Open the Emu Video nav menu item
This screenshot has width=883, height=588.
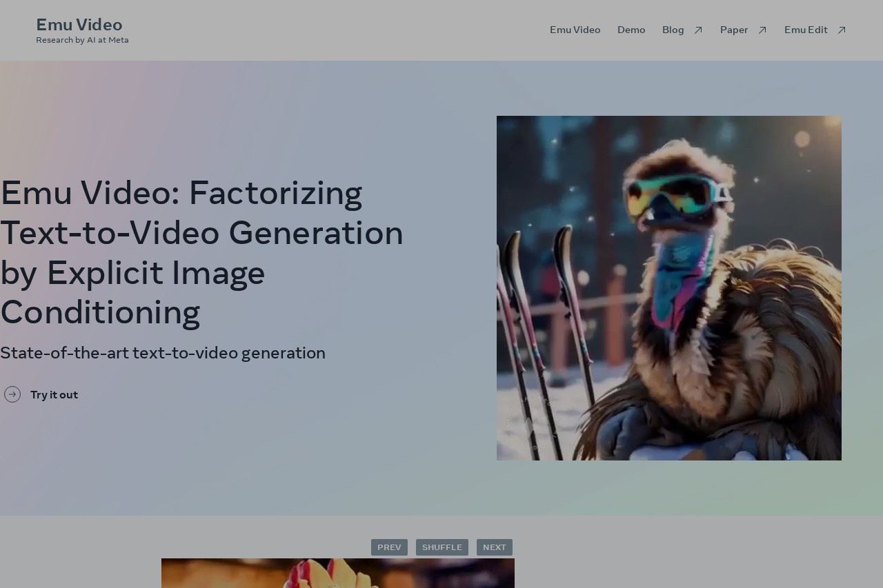click(x=575, y=30)
